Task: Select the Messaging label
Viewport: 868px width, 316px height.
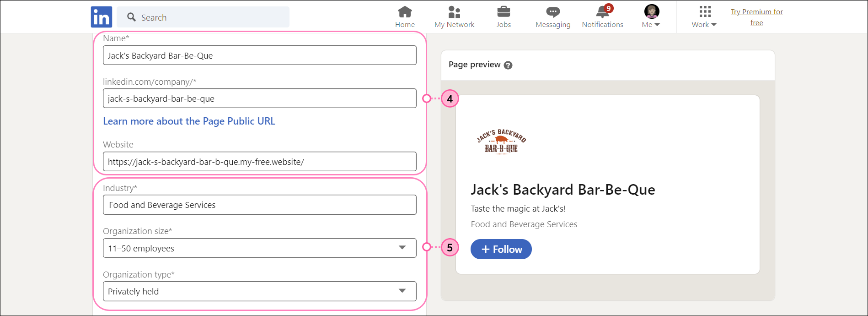Action: pyautogui.click(x=553, y=25)
